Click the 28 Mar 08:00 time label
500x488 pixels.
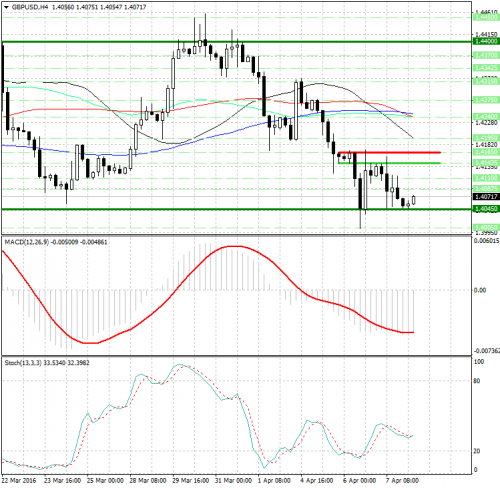[x=148, y=481]
